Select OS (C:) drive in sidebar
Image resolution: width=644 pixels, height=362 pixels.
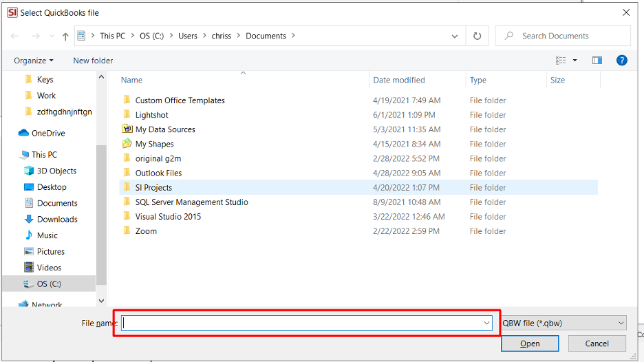[x=48, y=284]
